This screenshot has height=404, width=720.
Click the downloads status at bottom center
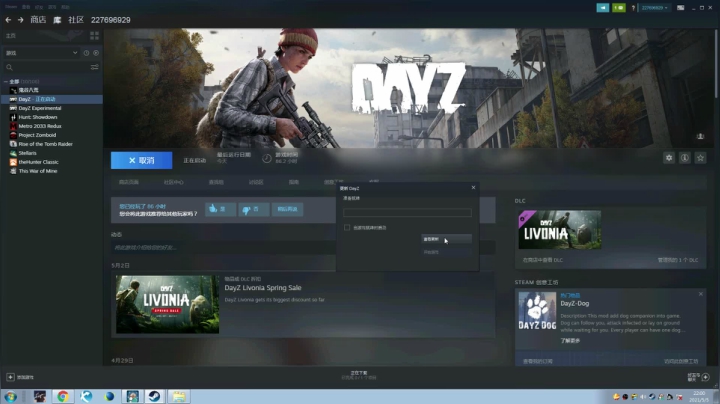tap(359, 376)
